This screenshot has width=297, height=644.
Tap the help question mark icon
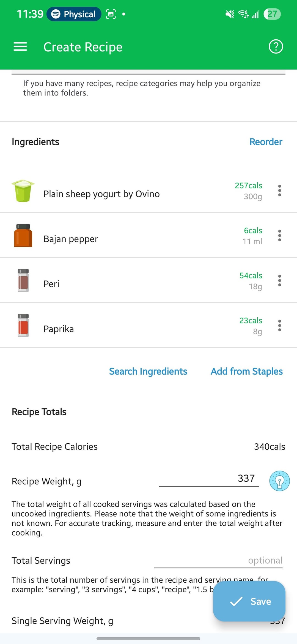276,47
